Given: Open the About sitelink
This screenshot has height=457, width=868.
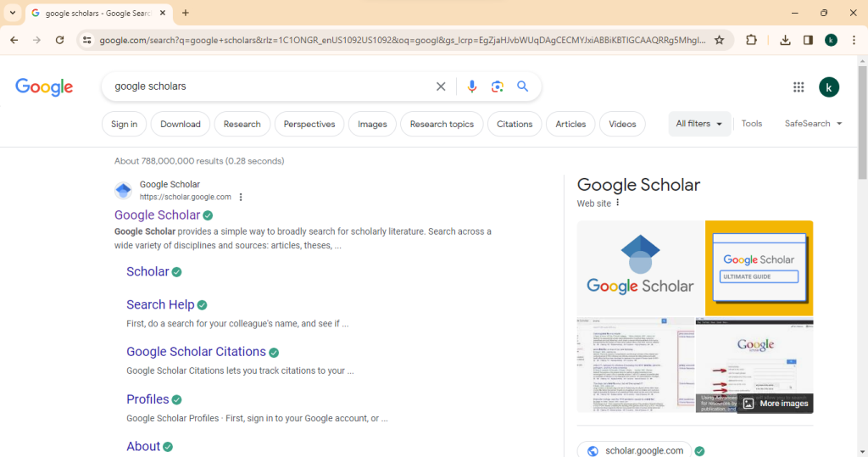Looking at the screenshot, I should pos(142,447).
